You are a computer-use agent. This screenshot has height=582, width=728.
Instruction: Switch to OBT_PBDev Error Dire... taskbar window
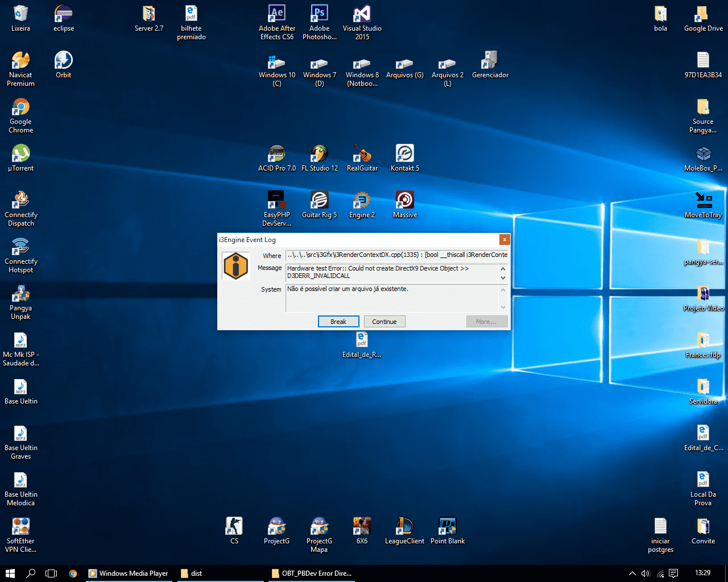pyautogui.click(x=312, y=573)
